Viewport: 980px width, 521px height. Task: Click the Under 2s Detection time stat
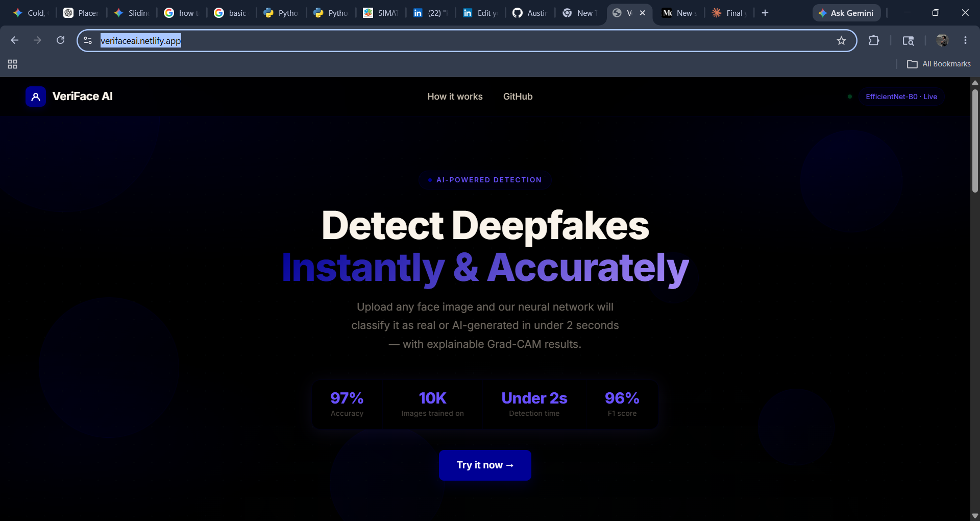[x=534, y=404]
